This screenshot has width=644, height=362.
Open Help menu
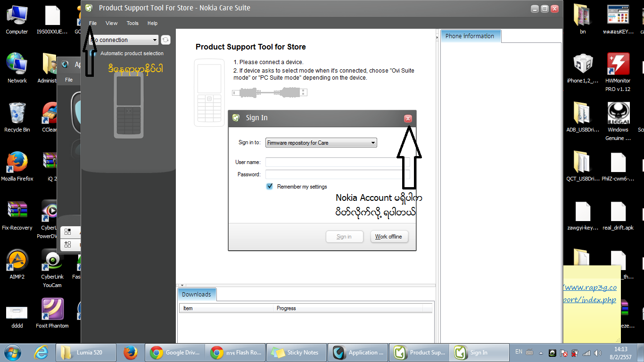[x=152, y=23]
